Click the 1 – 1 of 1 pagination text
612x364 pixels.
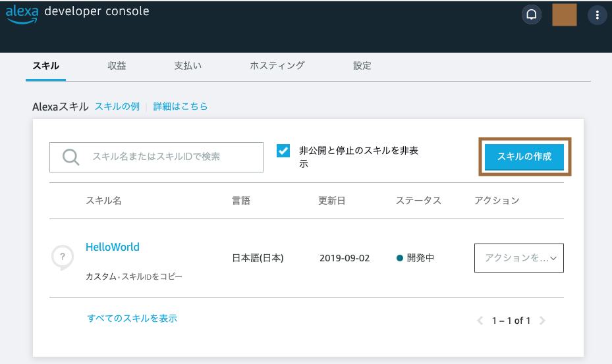pyautogui.click(x=511, y=321)
